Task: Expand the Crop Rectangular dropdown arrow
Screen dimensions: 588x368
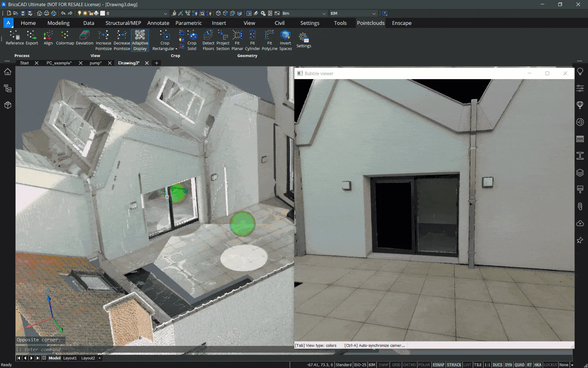Action: click(176, 49)
